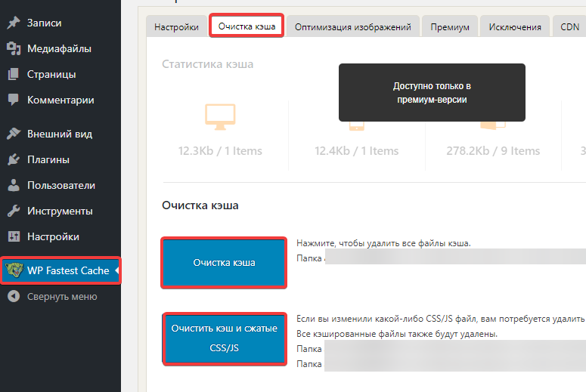Click text Если вы изменили какой-либо CSS/JS файл

click(387, 319)
